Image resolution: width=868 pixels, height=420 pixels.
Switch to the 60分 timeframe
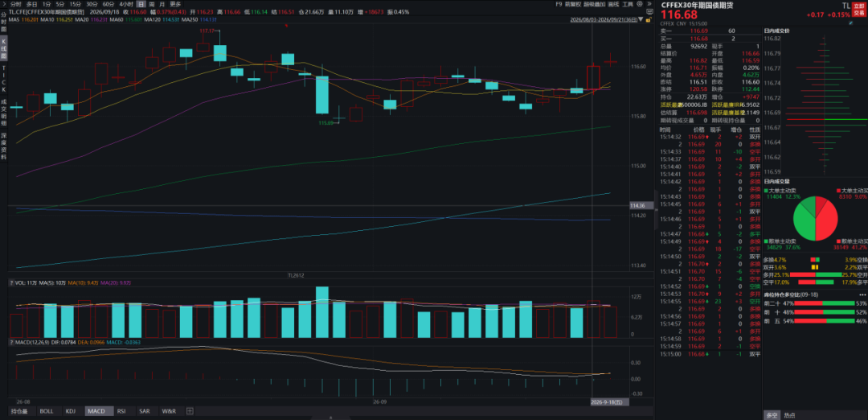tap(108, 4)
